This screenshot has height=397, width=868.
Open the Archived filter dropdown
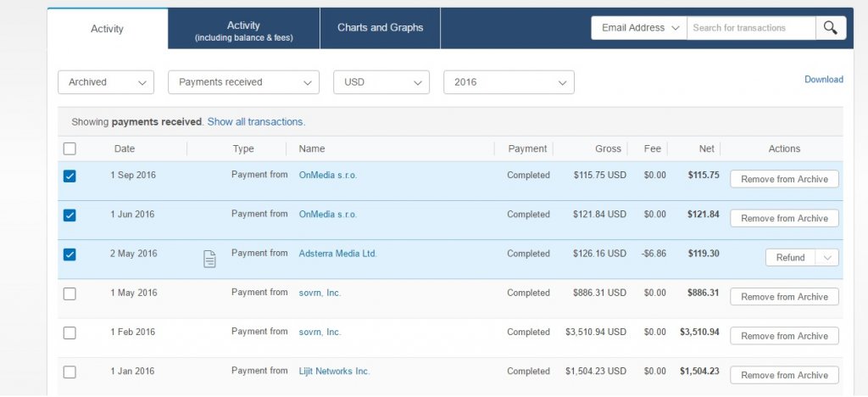[106, 82]
